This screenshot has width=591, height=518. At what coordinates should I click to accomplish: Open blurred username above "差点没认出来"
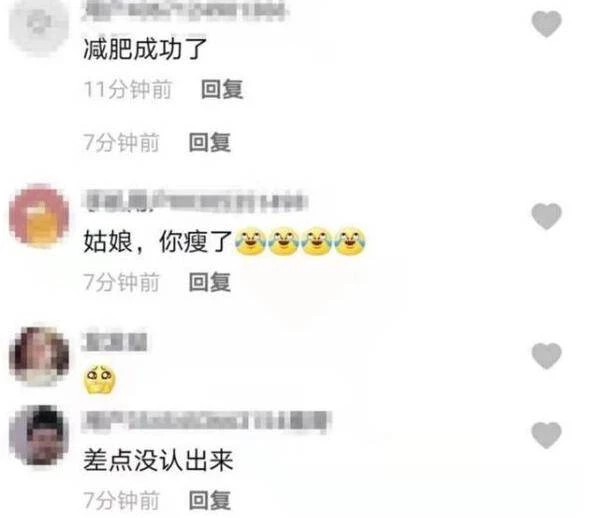pos(205,421)
